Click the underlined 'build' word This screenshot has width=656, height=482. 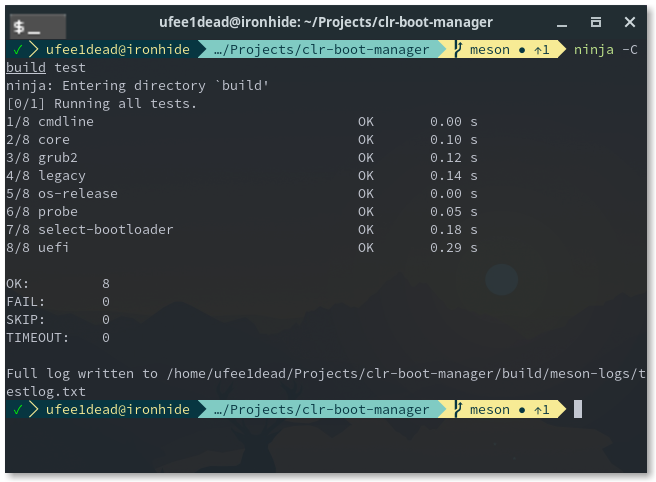click(x=26, y=68)
